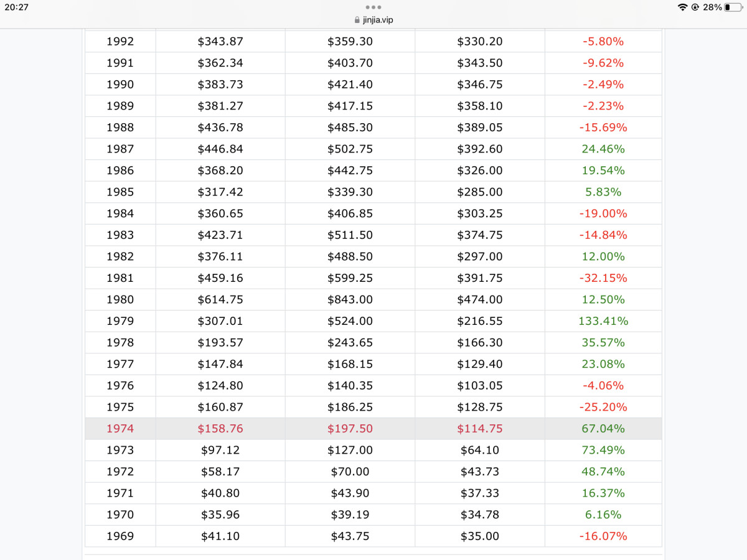The width and height of the screenshot is (747, 560).
Task: Select the highlighted 1974 year cell
Action: pos(120,429)
